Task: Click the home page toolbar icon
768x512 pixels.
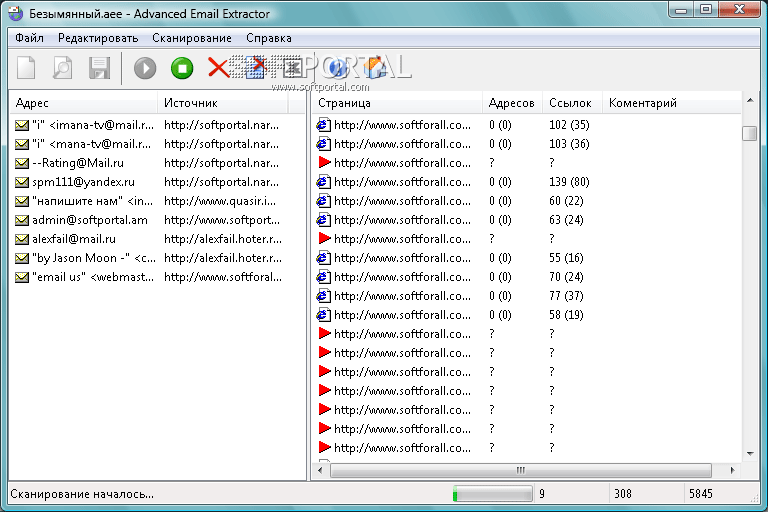Action: tap(374, 68)
